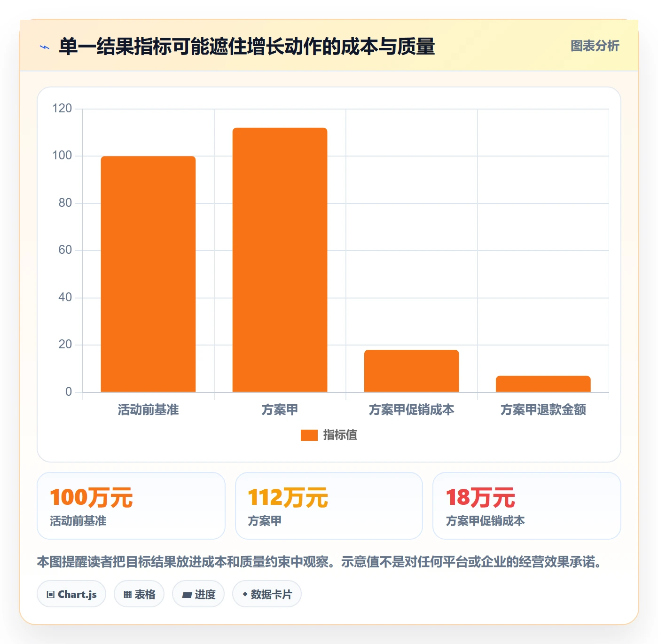The height and width of the screenshot is (644, 658).
Task: Click the bar icon in the 进度 chip
Action: pyautogui.click(x=187, y=595)
